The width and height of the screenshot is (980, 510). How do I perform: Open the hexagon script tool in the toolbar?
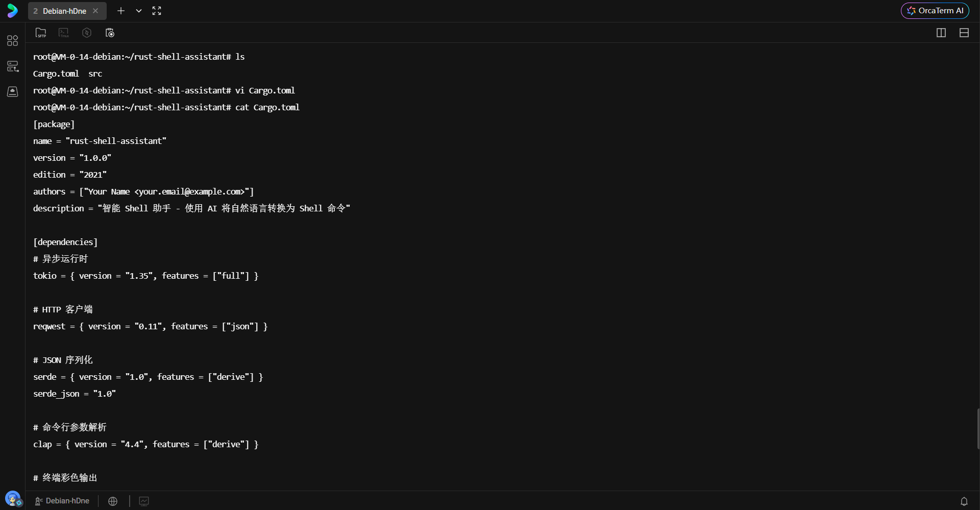pyautogui.click(x=87, y=33)
